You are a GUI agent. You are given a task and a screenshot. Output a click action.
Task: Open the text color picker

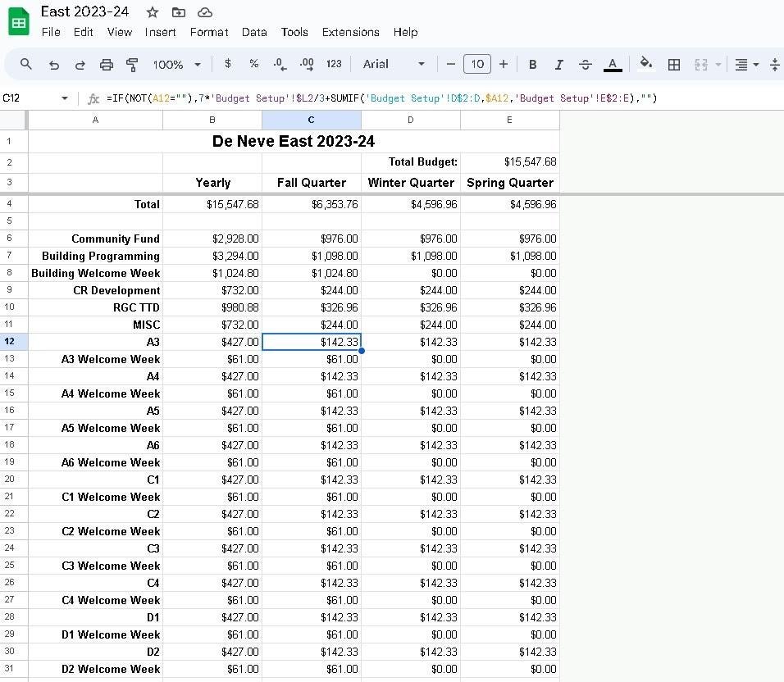point(613,64)
